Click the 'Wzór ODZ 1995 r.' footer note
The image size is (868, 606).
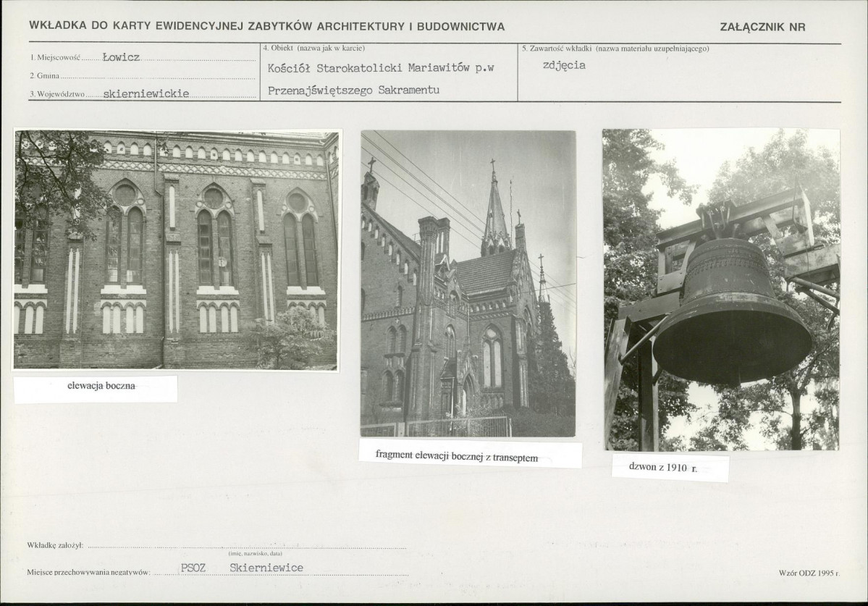[x=809, y=573]
